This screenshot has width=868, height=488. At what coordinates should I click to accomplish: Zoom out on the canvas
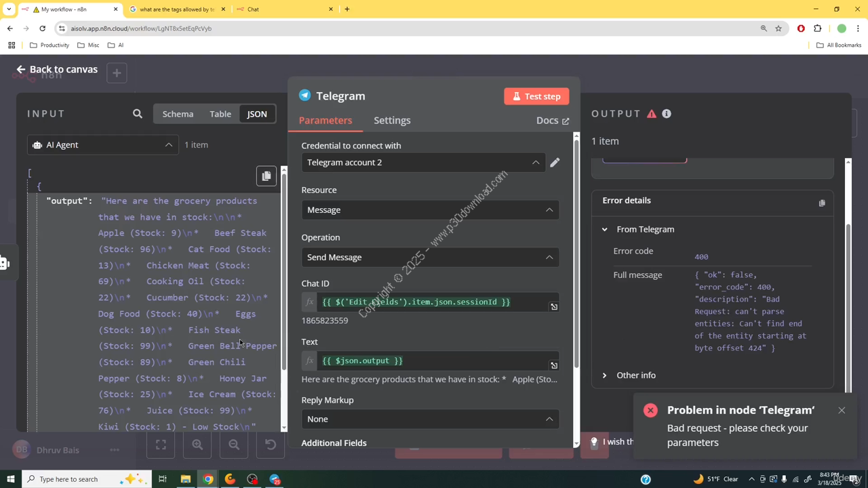click(234, 445)
